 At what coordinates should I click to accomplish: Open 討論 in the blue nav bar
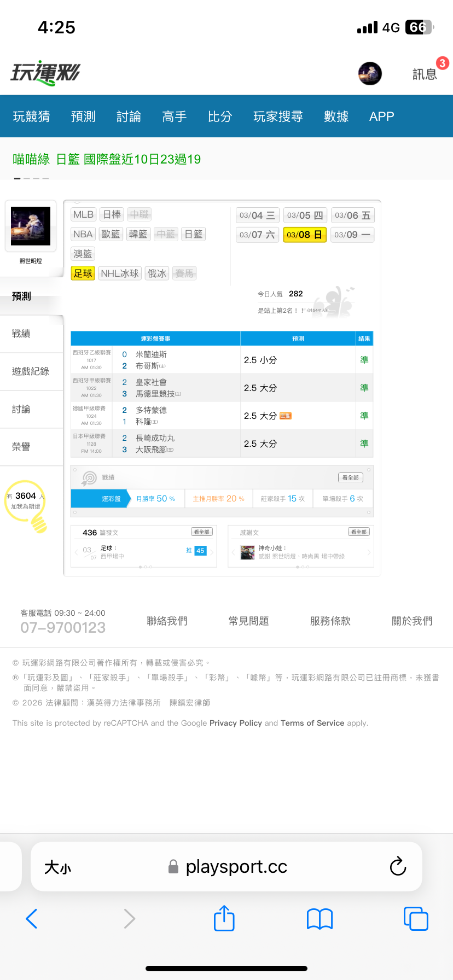129,116
